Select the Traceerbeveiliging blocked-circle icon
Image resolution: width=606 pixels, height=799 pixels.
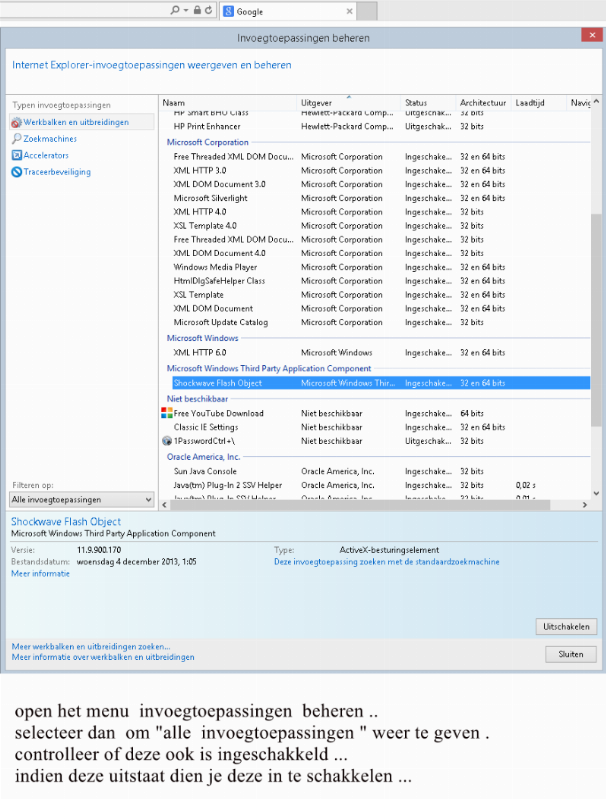(x=16, y=172)
